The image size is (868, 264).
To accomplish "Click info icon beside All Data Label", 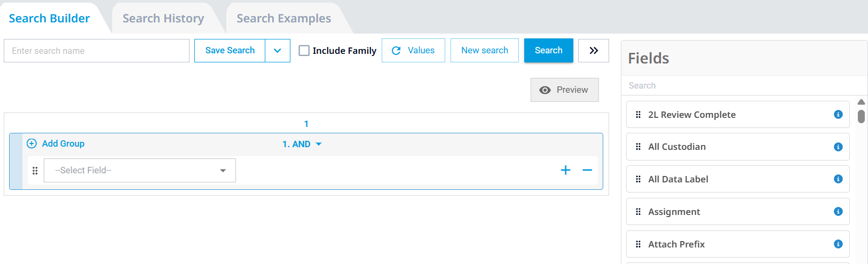I will point(838,179).
